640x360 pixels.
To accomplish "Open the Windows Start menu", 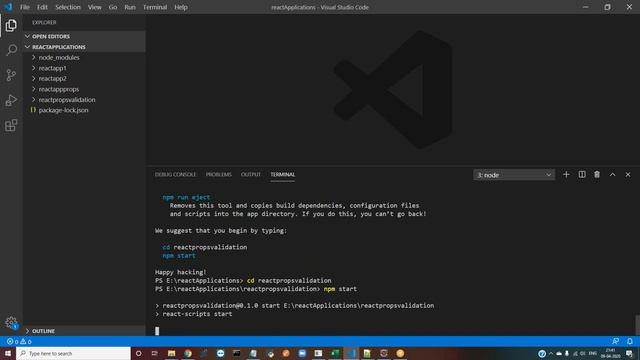I will (x=8, y=353).
